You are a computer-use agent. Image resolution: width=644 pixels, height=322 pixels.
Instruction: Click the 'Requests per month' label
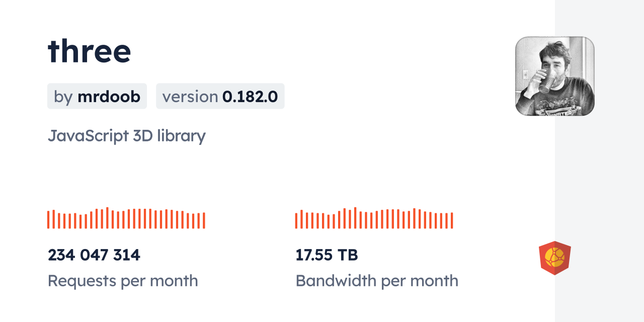123,281
